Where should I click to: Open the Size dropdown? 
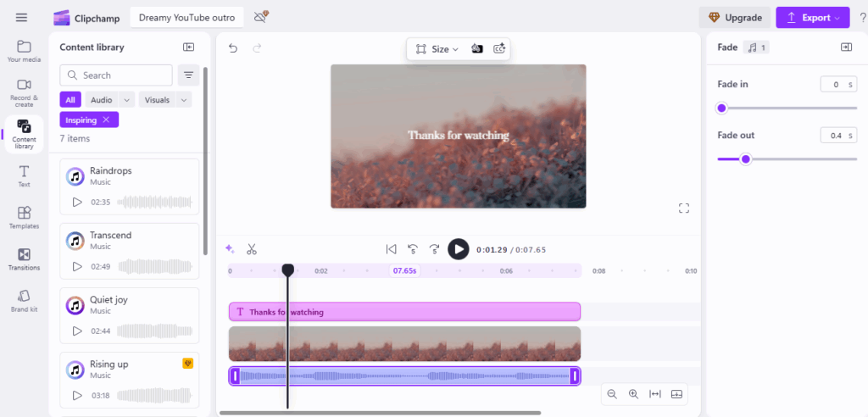[437, 48]
